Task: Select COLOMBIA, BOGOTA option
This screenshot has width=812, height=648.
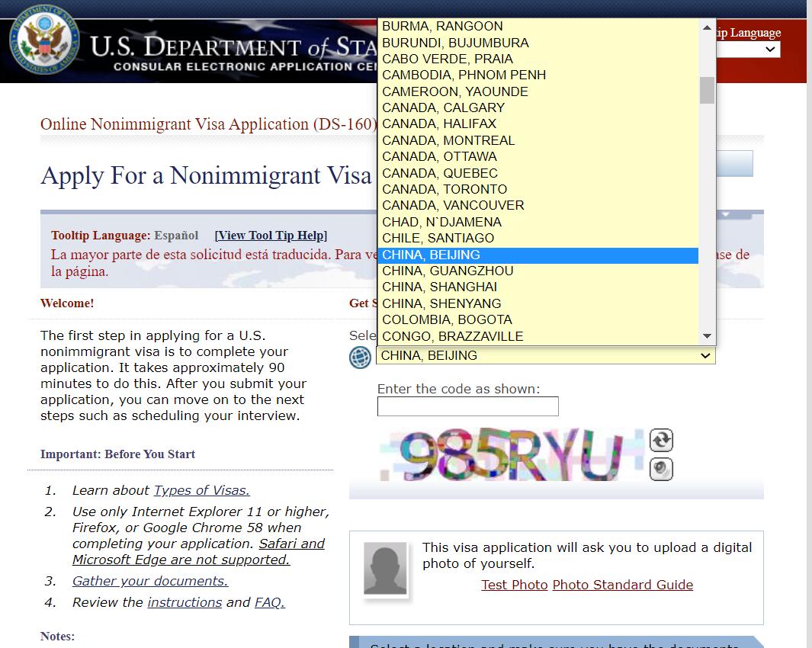Action: click(x=447, y=319)
